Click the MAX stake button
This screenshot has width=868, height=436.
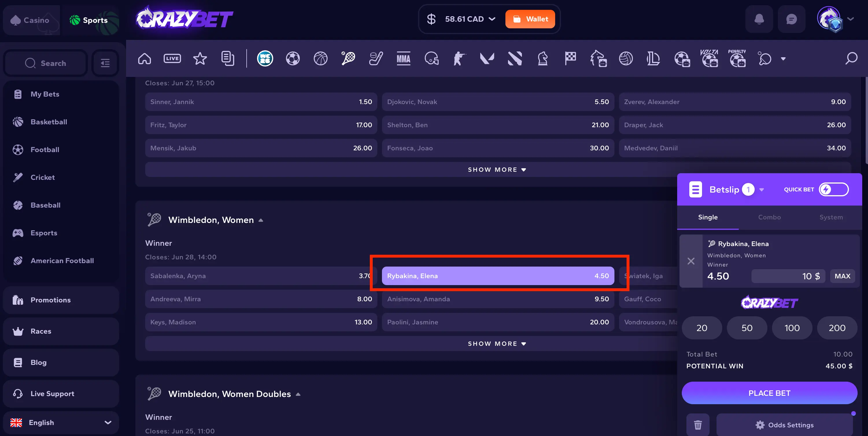click(x=842, y=276)
